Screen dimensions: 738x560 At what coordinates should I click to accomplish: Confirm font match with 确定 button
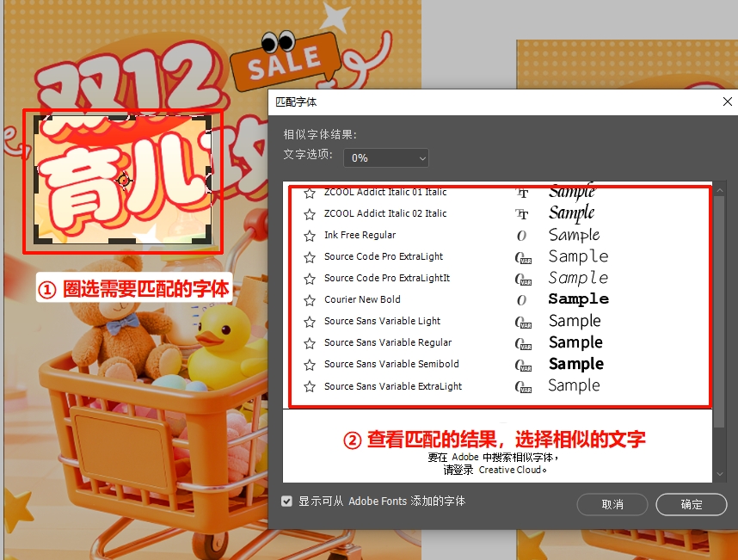(x=692, y=505)
